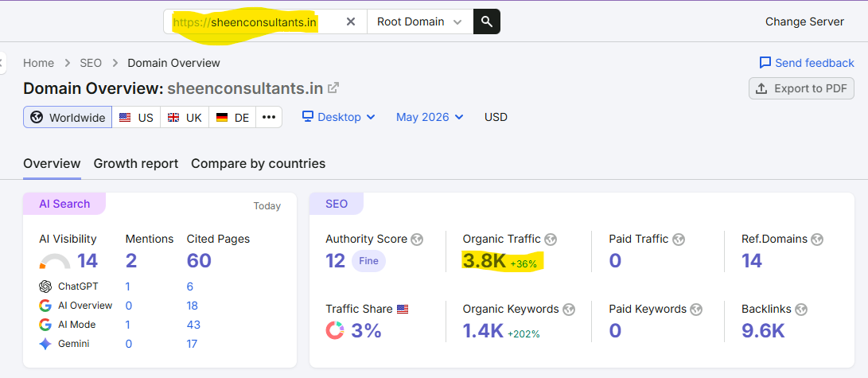Click Change Server
This screenshot has width=868, height=378.
pyautogui.click(x=804, y=21)
